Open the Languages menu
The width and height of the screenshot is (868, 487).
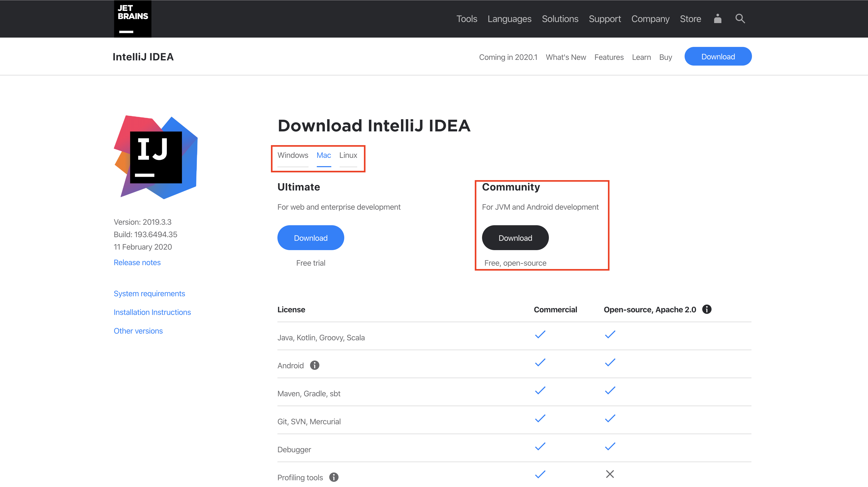coord(509,19)
